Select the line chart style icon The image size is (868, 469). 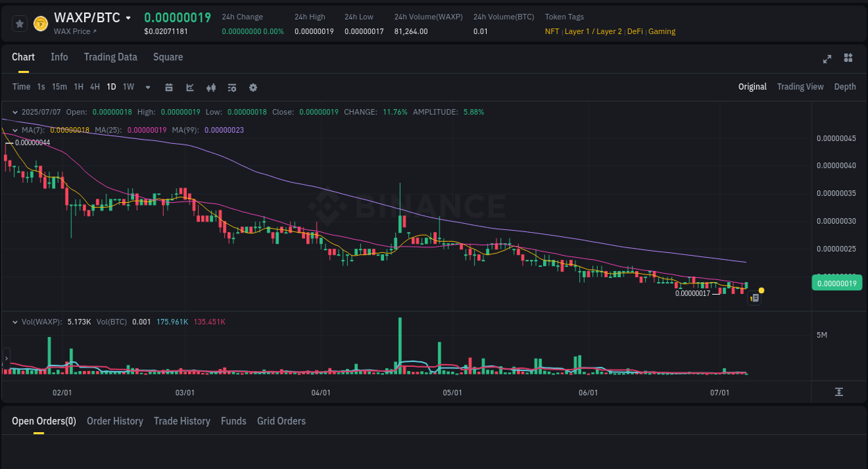(x=189, y=87)
